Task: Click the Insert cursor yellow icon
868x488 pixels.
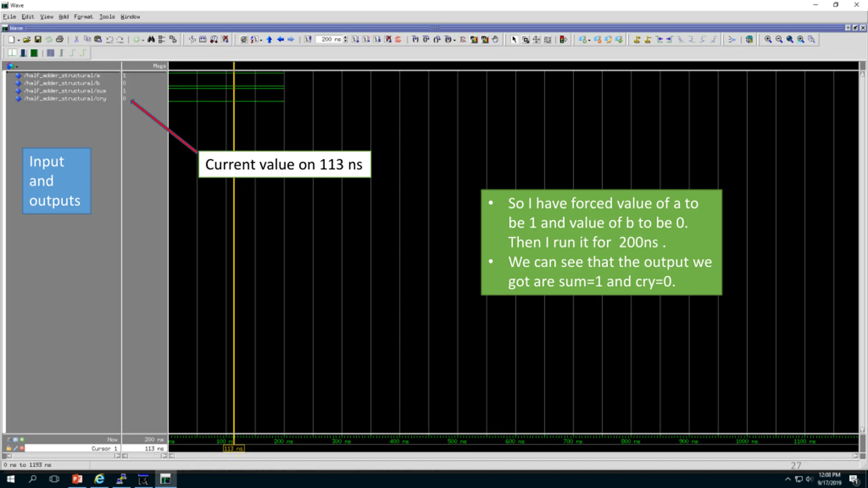Action: click(637, 40)
